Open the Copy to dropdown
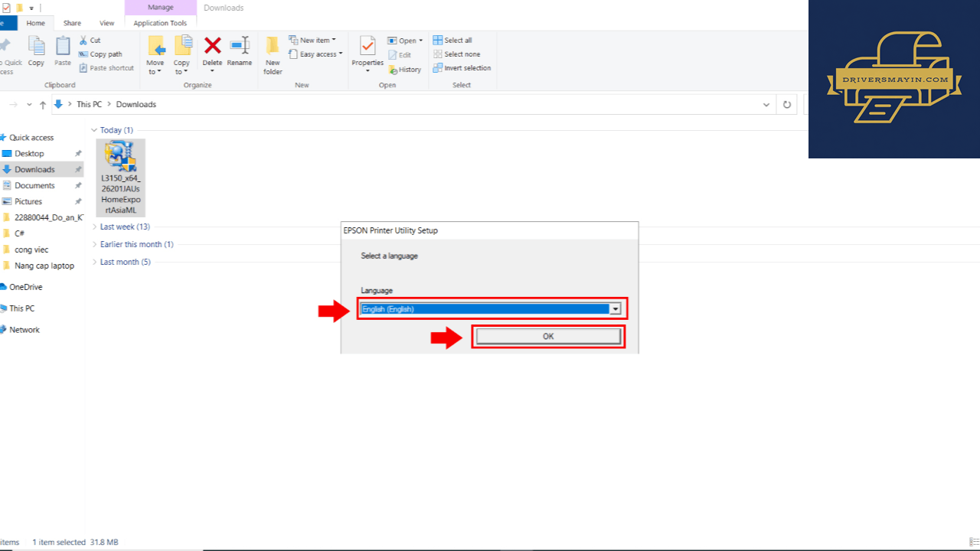The width and height of the screenshot is (980, 551). pyautogui.click(x=181, y=55)
